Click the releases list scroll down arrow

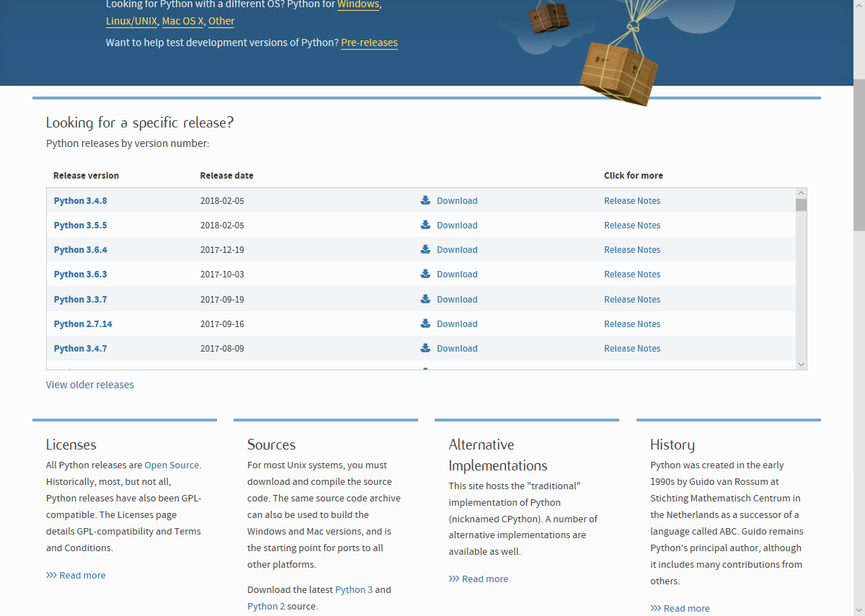(801, 365)
